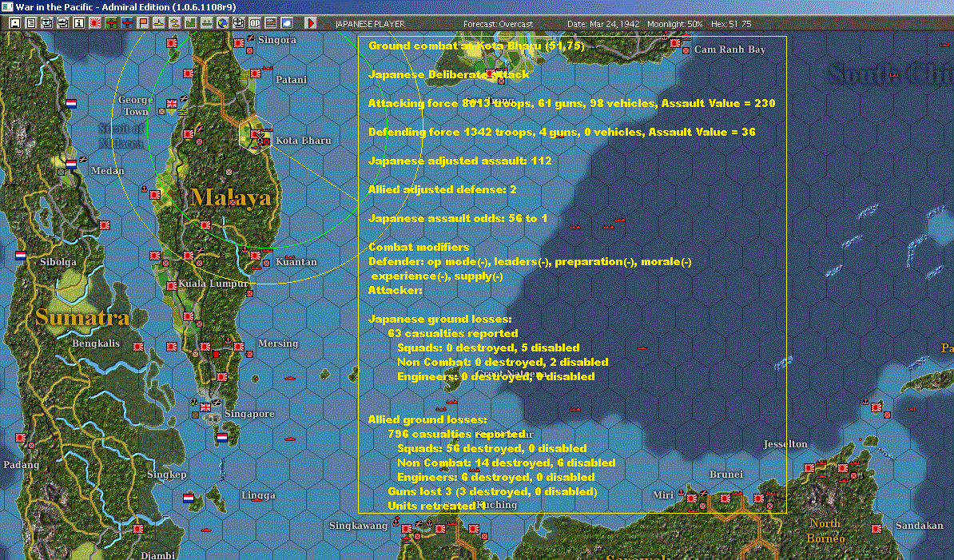
Task: Click the 'Singapore' city label
Action: click(x=249, y=414)
